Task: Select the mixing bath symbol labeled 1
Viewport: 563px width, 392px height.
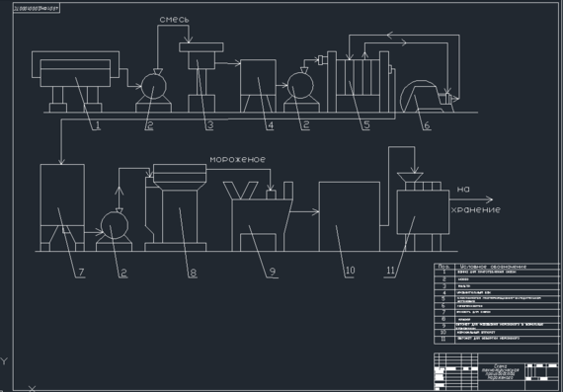Action: [75, 82]
